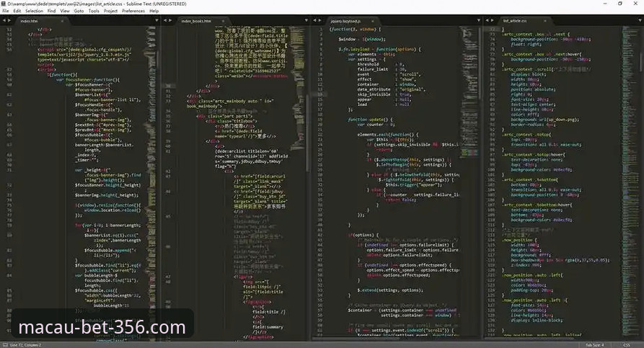The width and height of the screenshot is (644, 348).
Task: Click the minimap of index_books.htm pane
Action: click(x=298, y=88)
